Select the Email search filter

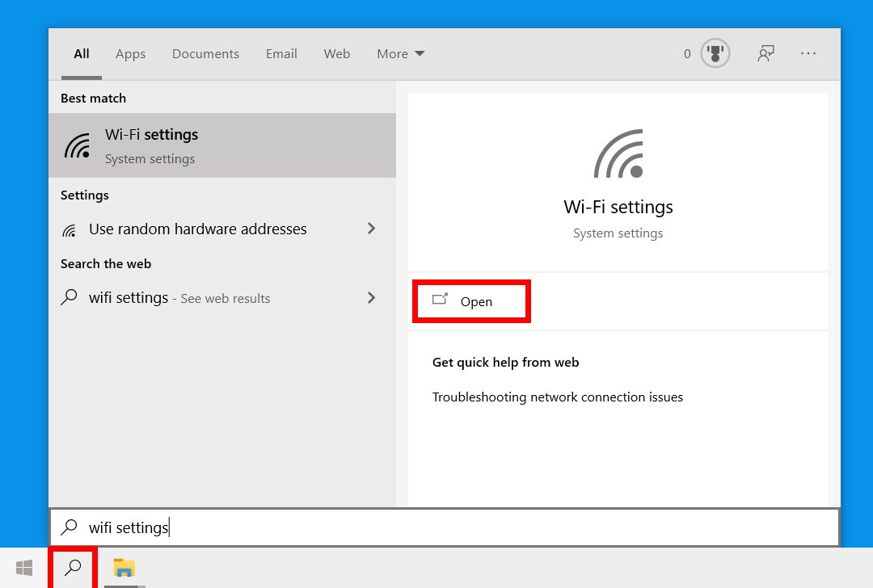281,53
